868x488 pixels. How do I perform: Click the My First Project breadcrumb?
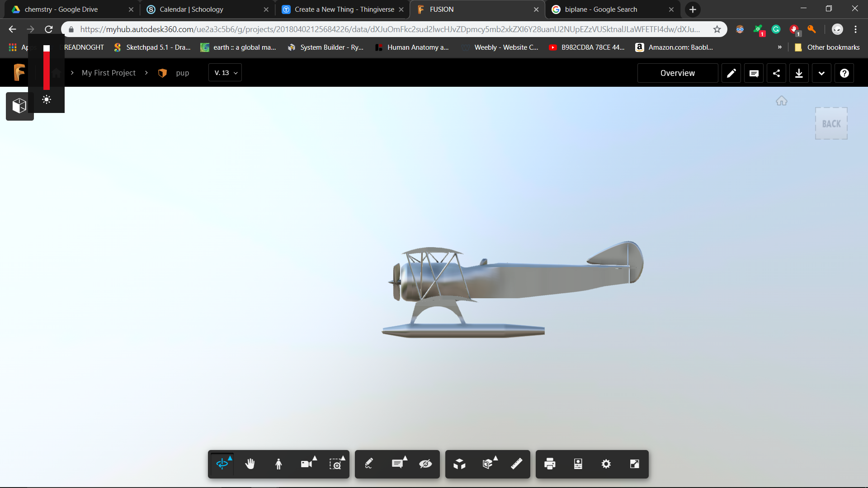click(x=108, y=73)
